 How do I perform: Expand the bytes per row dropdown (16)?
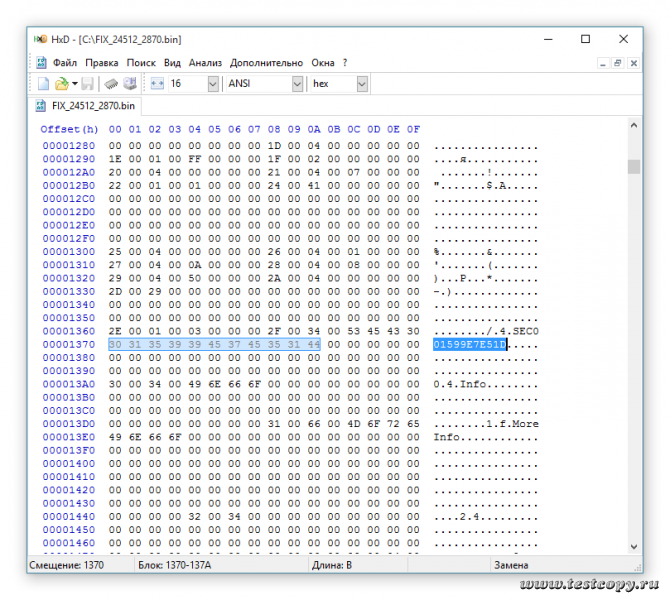point(212,84)
